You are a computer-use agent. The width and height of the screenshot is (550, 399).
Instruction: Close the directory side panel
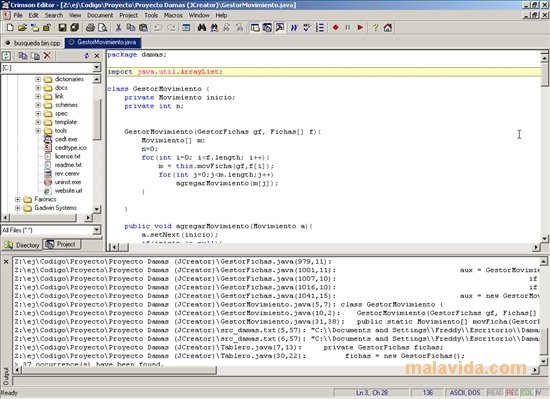point(97,56)
